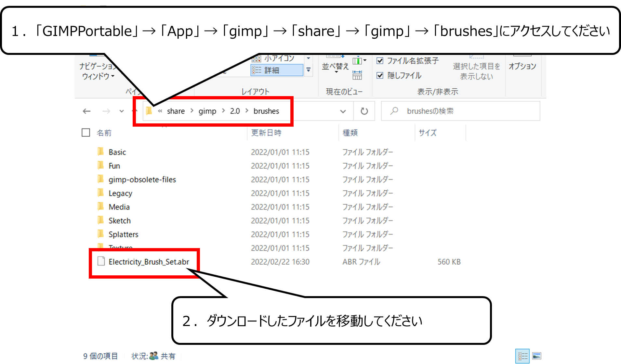Click brushes in the breadcrumb path
621x364 pixels.
point(266,111)
